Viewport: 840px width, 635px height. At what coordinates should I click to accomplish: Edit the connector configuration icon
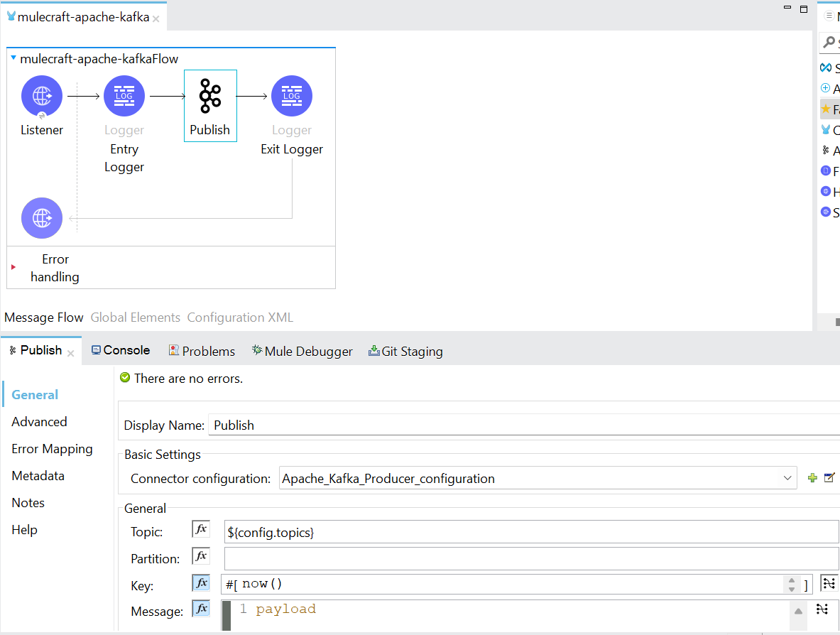click(829, 478)
